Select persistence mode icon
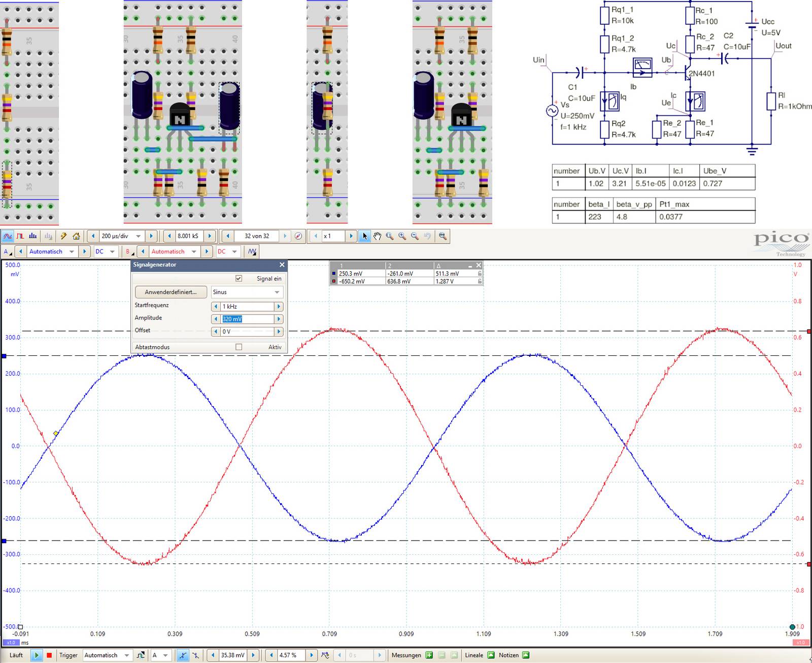Screen dimensions: 812x663 coord(20,236)
